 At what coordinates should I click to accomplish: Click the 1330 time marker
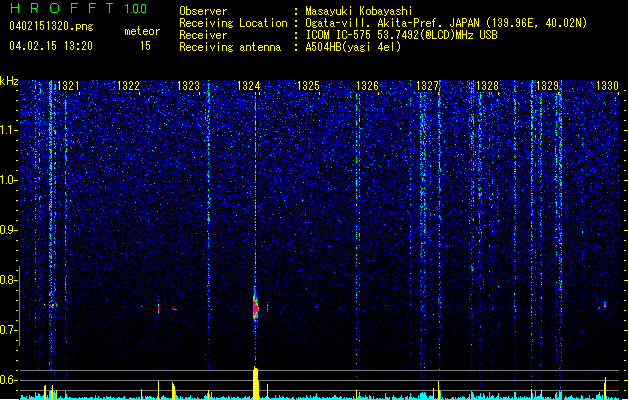[607, 86]
